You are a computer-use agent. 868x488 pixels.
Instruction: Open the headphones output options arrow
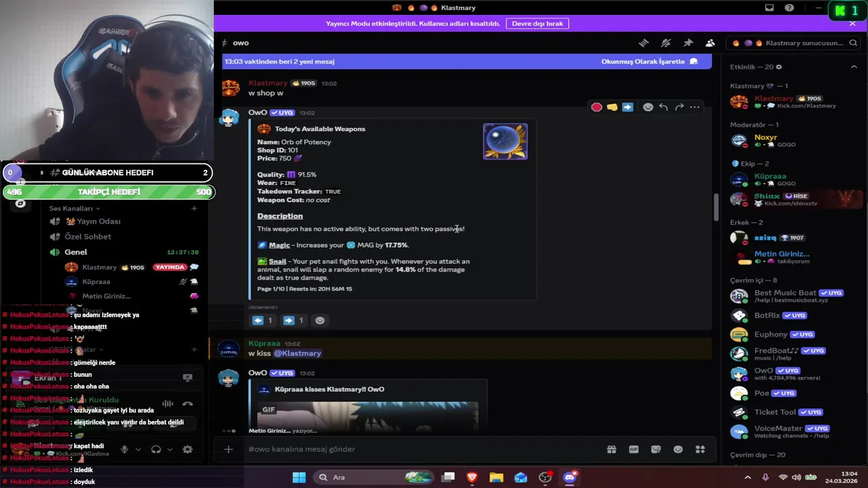coord(170,449)
